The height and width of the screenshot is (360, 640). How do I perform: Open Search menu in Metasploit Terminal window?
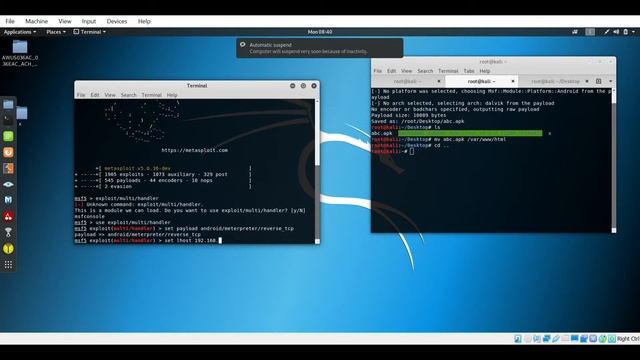pyautogui.click(x=128, y=95)
